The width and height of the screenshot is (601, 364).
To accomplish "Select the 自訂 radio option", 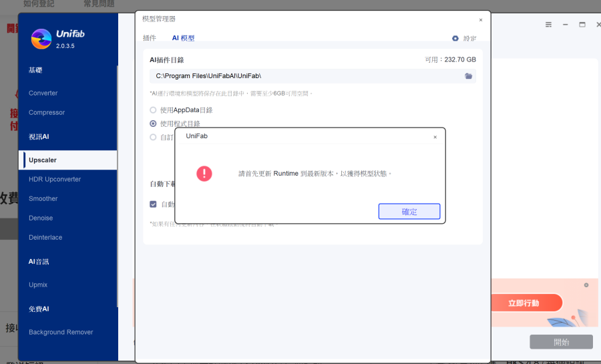I will pyautogui.click(x=153, y=137).
